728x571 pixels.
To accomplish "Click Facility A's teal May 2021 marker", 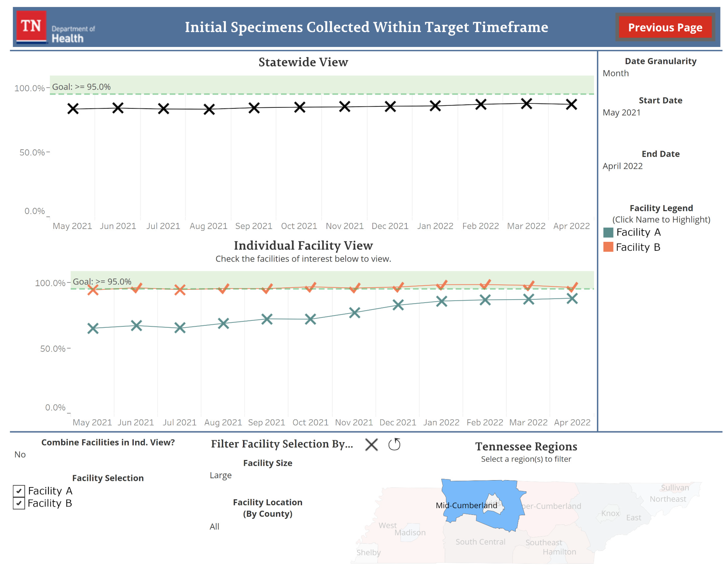I will [x=93, y=328].
